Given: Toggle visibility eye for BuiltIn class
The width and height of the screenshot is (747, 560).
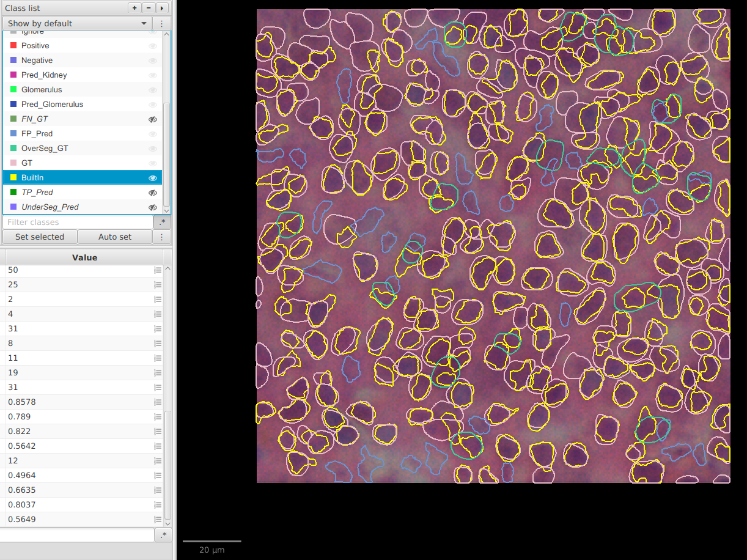Looking at the screenshot, I should (153, 178).
